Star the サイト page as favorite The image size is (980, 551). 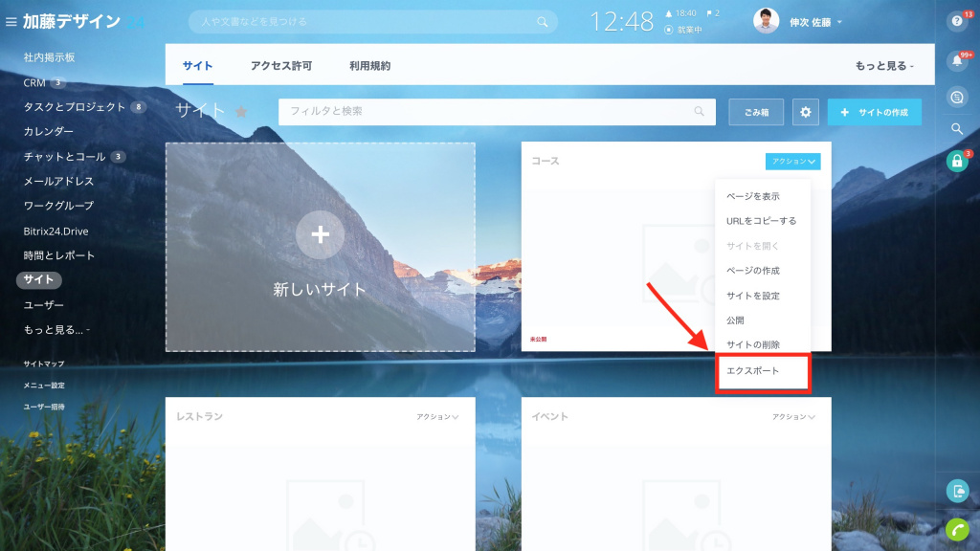click(x=241, y=112)
